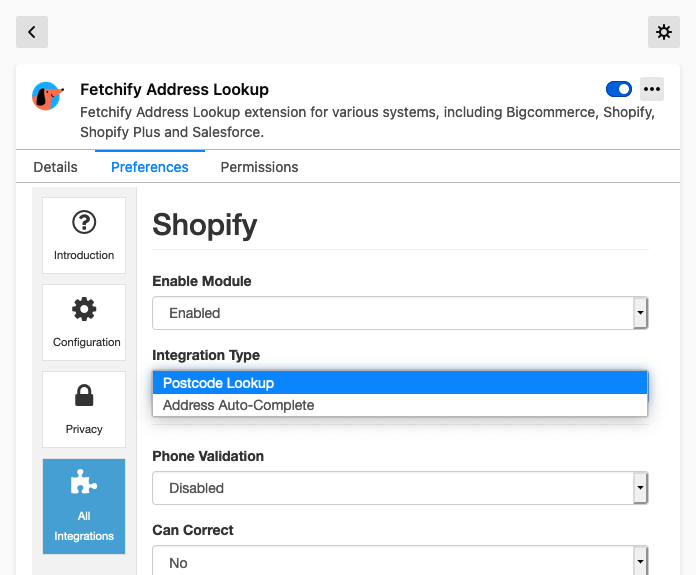
Task: Click the Fetchify dog logo icon
Action: 48,96
